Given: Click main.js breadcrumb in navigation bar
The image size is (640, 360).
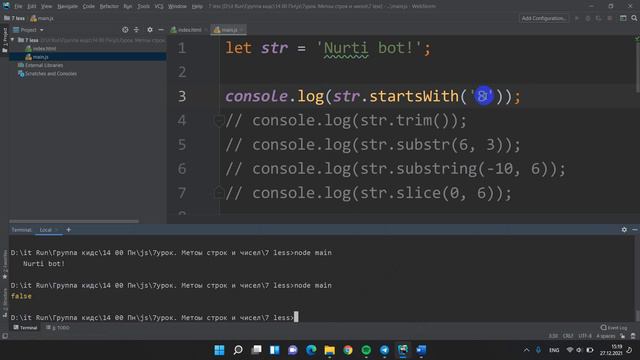Looking at the screenshot, I should coord(42,18).
